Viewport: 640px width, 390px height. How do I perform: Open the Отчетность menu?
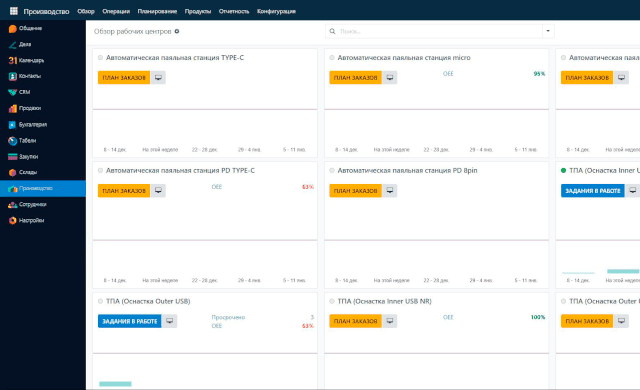pyautogui.click(x=234, y=11)
